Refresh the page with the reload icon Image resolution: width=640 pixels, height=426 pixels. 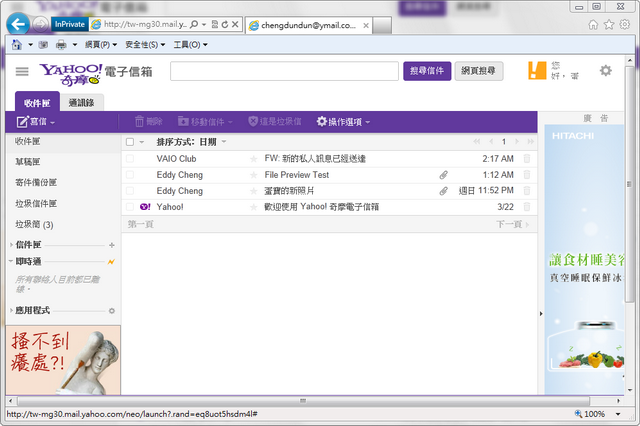224,24
